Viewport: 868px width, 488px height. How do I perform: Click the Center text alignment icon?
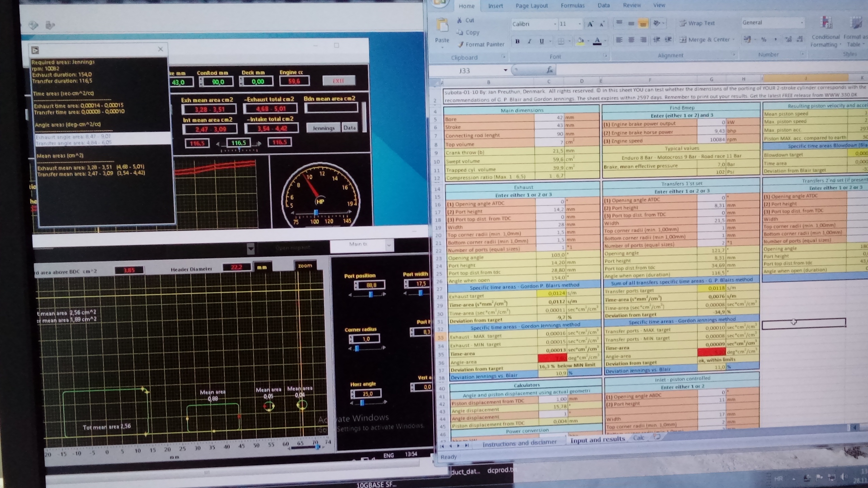[631, 40]
